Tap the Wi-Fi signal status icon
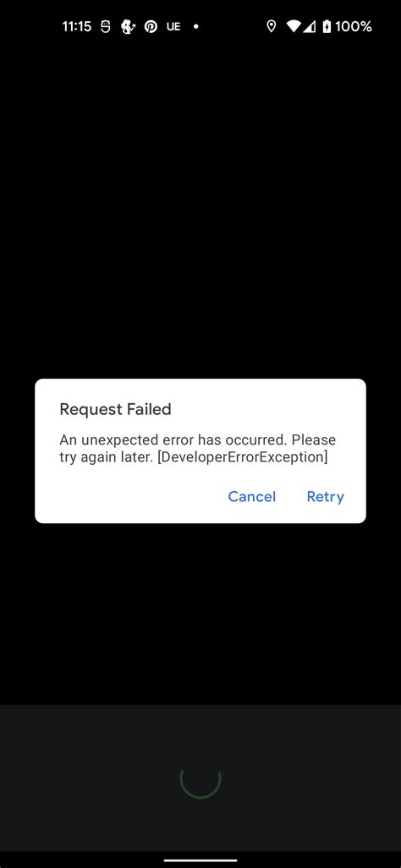 coord(293,26)
